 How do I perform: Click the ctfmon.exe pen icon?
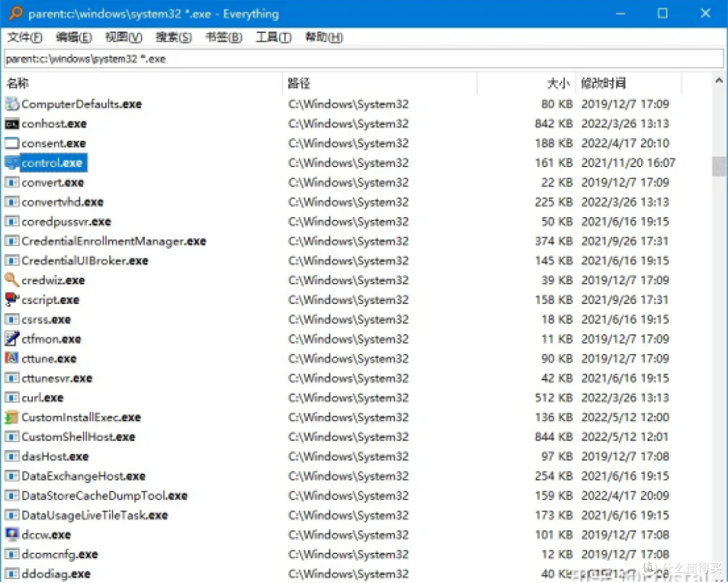pos(12,338)
